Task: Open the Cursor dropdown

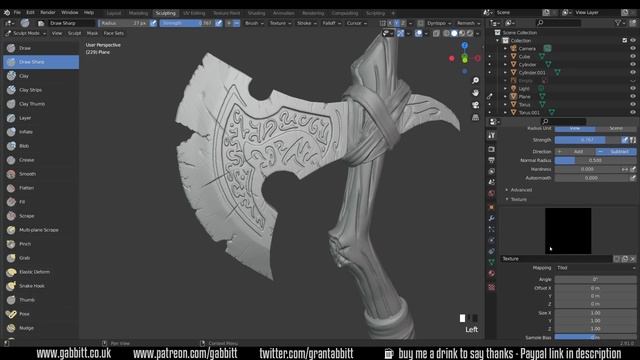Action: [356, 23]
